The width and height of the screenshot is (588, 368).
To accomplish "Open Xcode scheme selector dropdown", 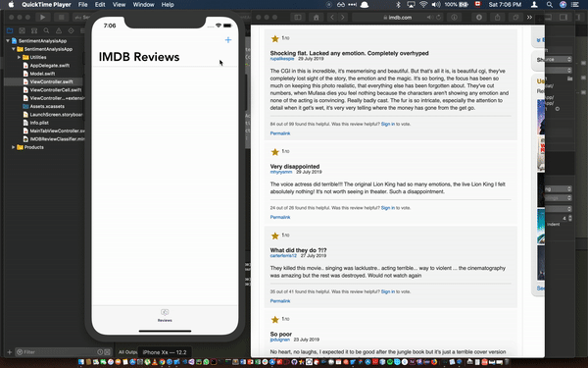I will (x=81, y=18).
